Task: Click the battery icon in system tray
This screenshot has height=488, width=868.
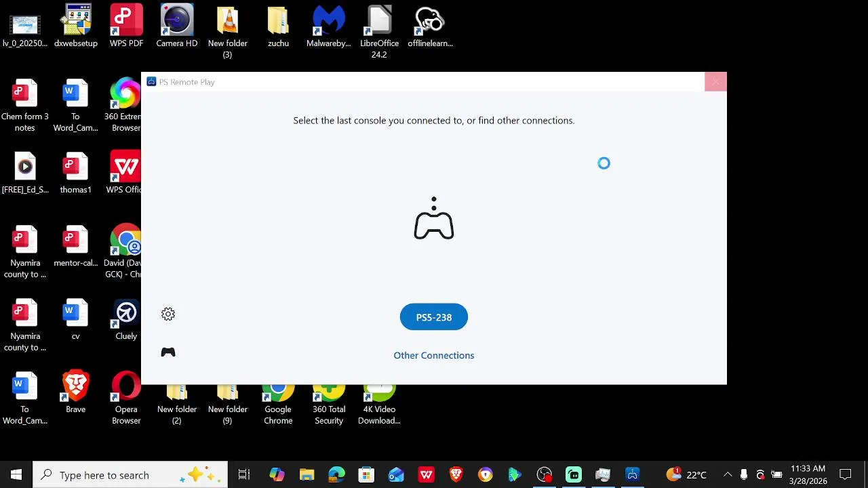Action: click(776, 474)
